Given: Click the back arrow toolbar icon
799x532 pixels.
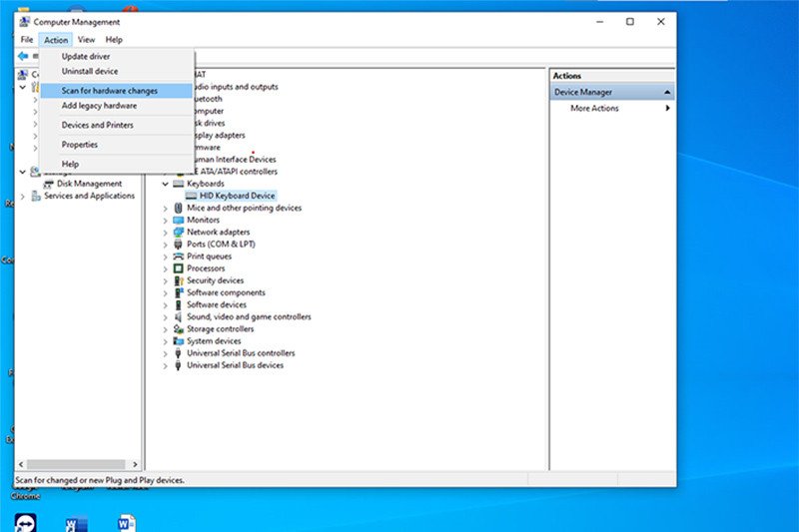Looking at the screenshot, I should [23, 56].
